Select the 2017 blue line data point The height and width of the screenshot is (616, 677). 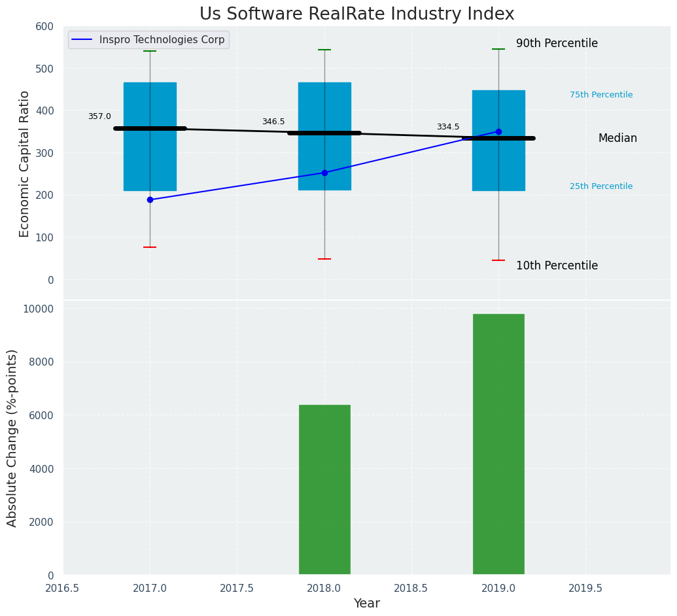(x=150, y=199)
